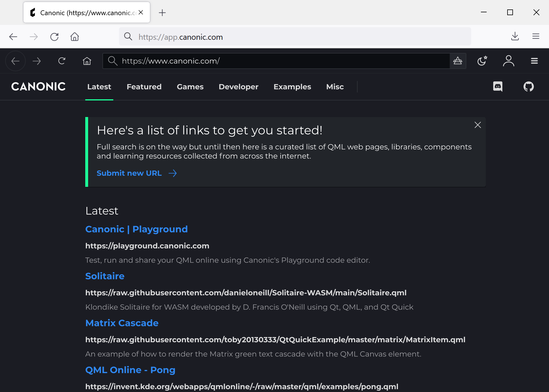Click the Klondike Solitaire description text

click(x=249, y=307)
